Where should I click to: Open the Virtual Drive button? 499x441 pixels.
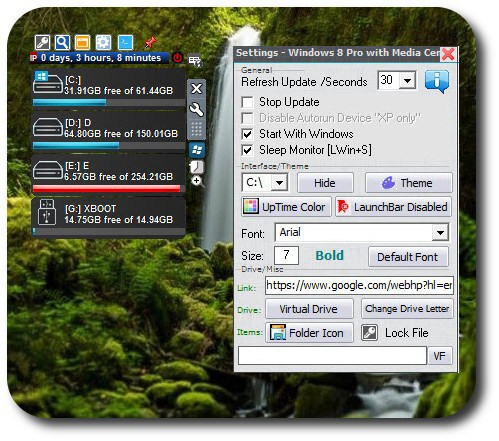[x=309, y=309]
